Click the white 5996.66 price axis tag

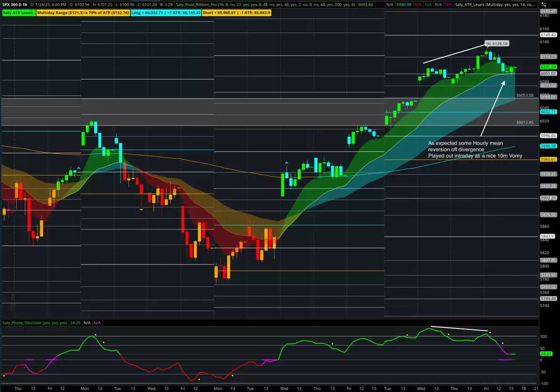(548, 136)
